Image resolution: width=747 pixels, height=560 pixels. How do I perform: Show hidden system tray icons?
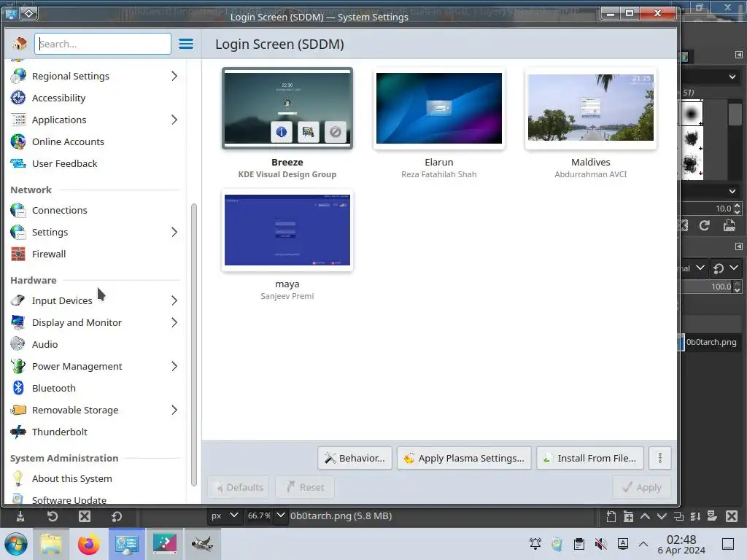[x=643, y=544]
